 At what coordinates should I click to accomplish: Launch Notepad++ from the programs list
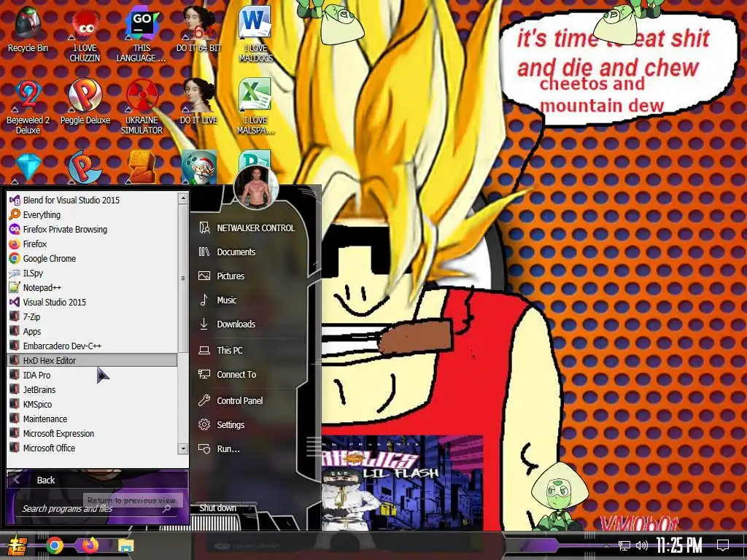click(x=93, y=287)
